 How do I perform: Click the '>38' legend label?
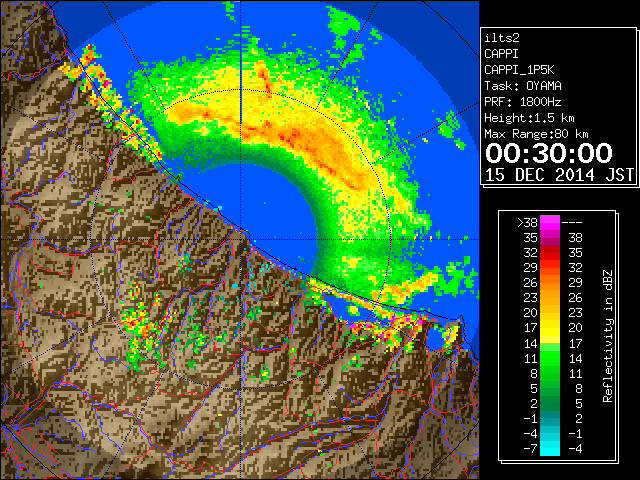(x=527, y=223)
